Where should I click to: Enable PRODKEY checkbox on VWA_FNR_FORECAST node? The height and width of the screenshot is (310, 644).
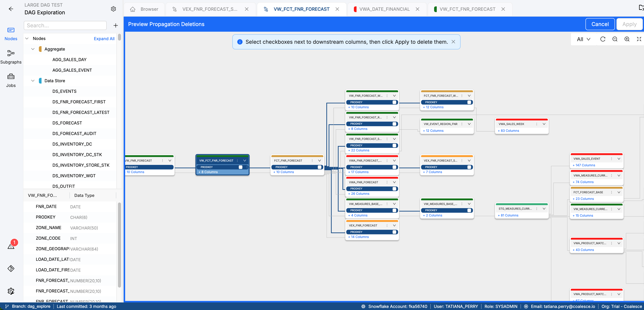[395, 189]
